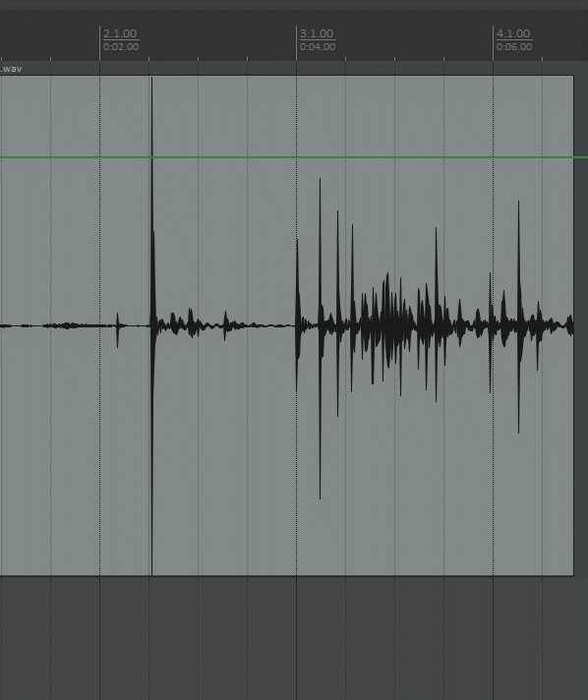Click the 3.1.00 measure marker in ruler
Viewport: 588px width, 700px height.
[x=317, y=33]
